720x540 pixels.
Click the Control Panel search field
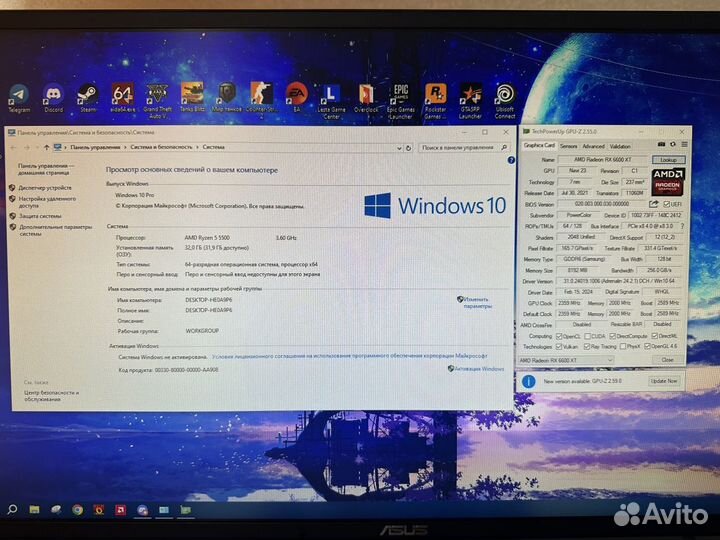pyautogui.click(x=457, y=147)
